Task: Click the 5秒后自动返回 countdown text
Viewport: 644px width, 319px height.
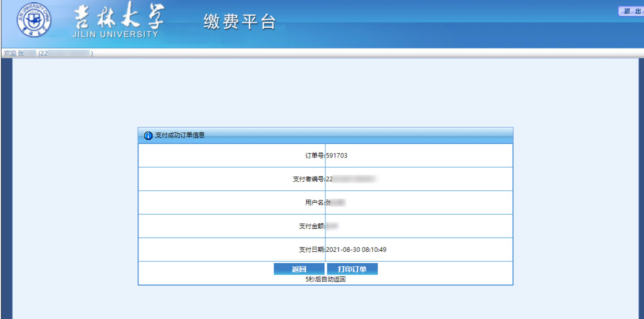Action: (325, 280)
